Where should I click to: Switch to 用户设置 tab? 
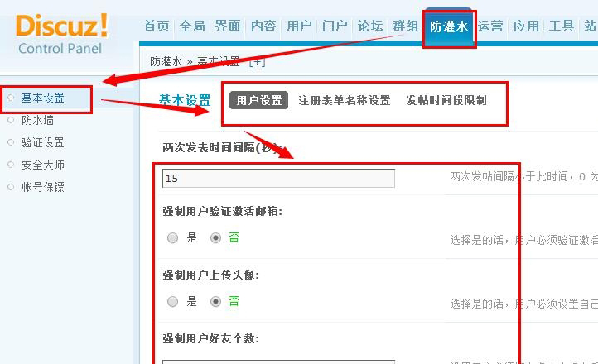[259, 100]
